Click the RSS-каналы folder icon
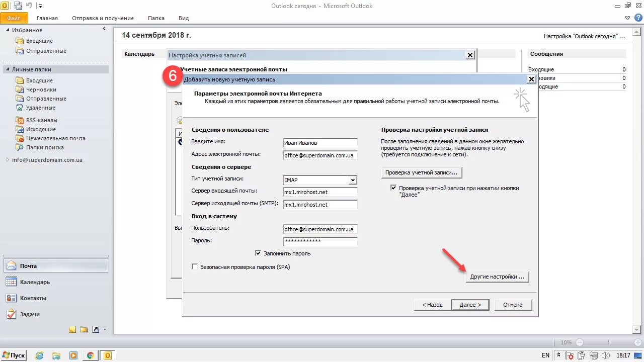The image size is (644, 362). [20, 120]
